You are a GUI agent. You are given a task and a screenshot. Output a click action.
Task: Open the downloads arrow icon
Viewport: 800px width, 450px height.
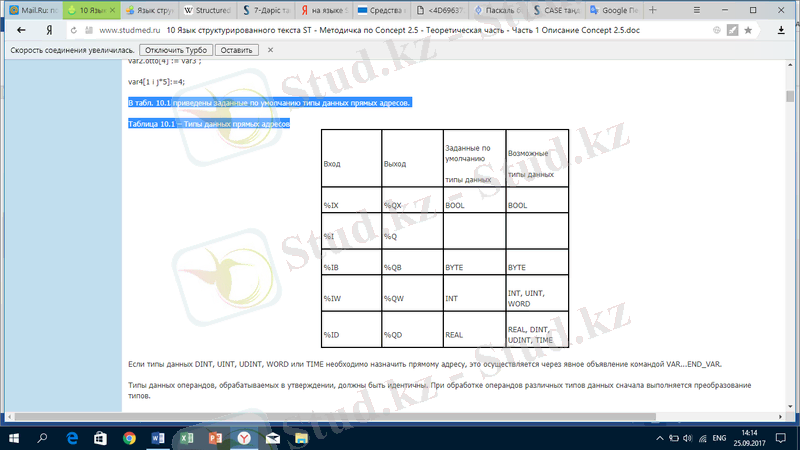coord(781,31)
